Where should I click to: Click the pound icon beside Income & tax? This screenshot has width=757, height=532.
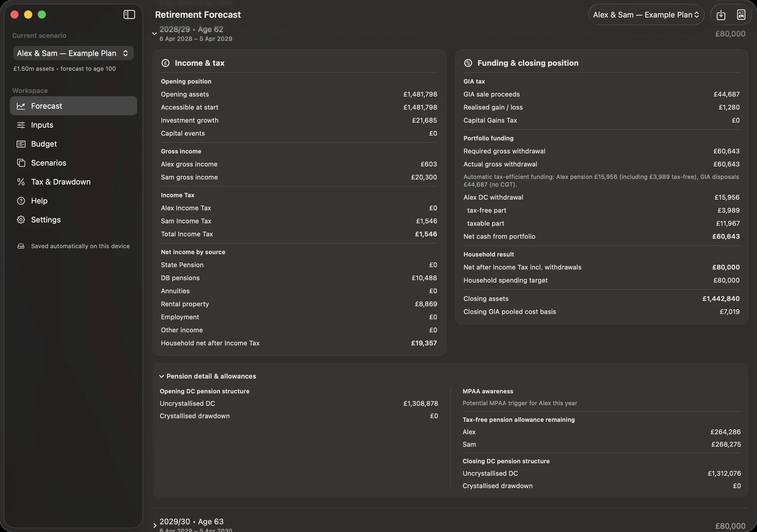pyautogui.click(x=165, y=63)
